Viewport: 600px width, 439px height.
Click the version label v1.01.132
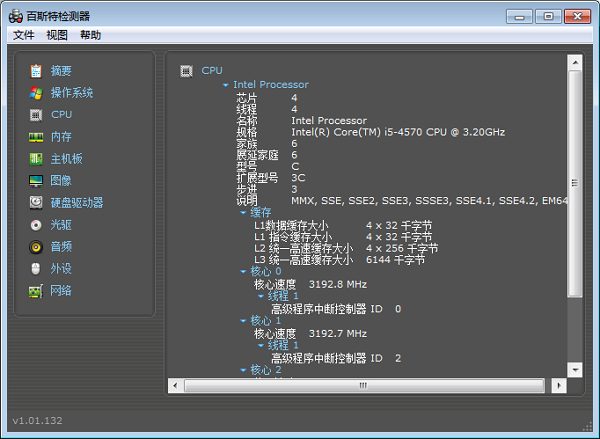(x=38, y=421)
